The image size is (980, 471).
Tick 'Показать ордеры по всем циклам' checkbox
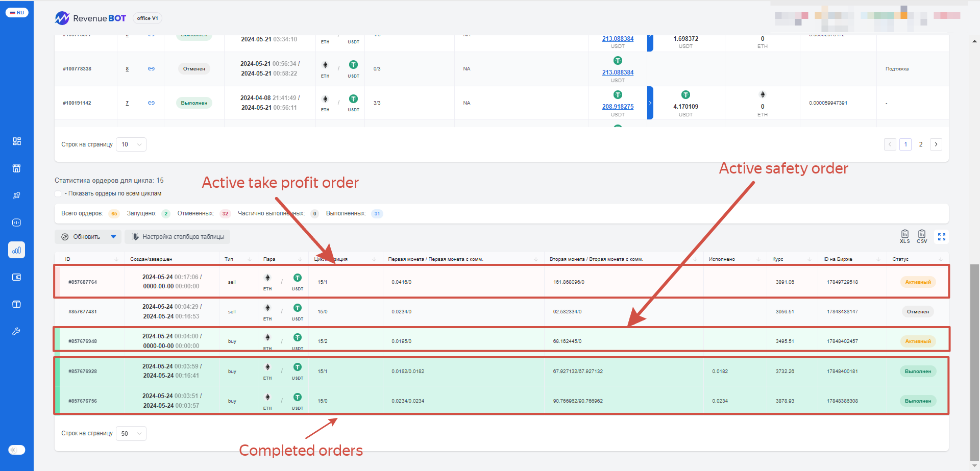58,194
